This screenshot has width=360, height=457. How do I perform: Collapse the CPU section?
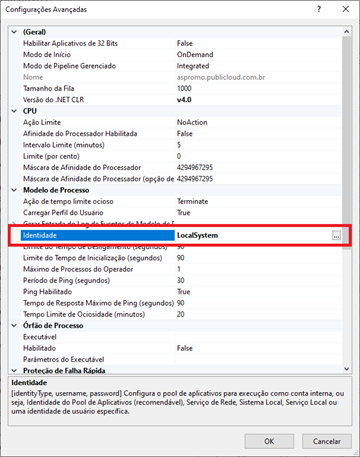click(14, 111)
